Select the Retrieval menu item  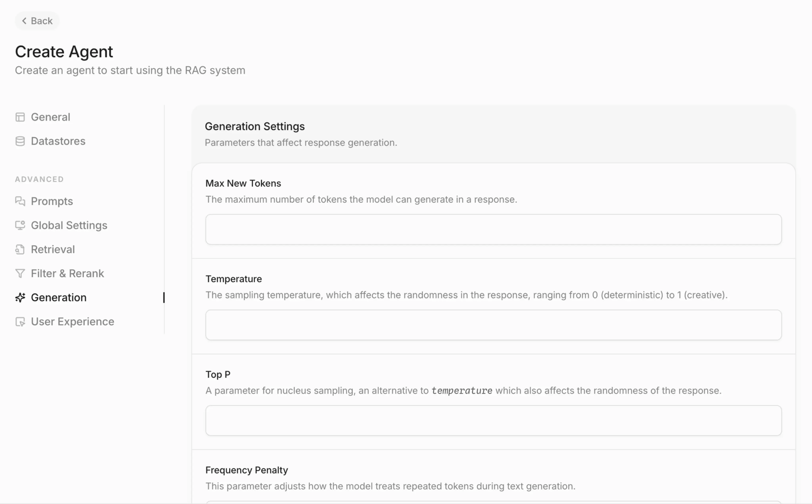click(x=53, y=249)
